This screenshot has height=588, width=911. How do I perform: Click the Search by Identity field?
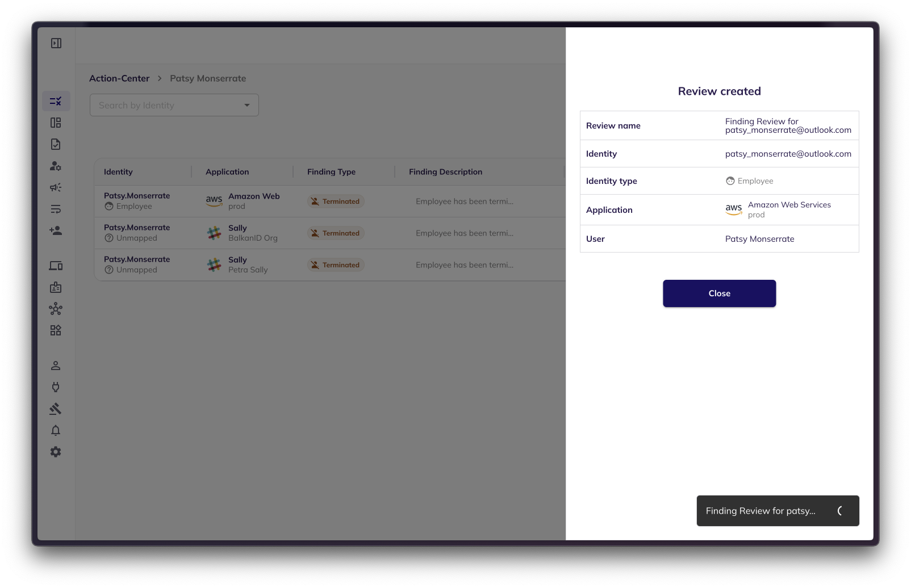pos(165,105)
